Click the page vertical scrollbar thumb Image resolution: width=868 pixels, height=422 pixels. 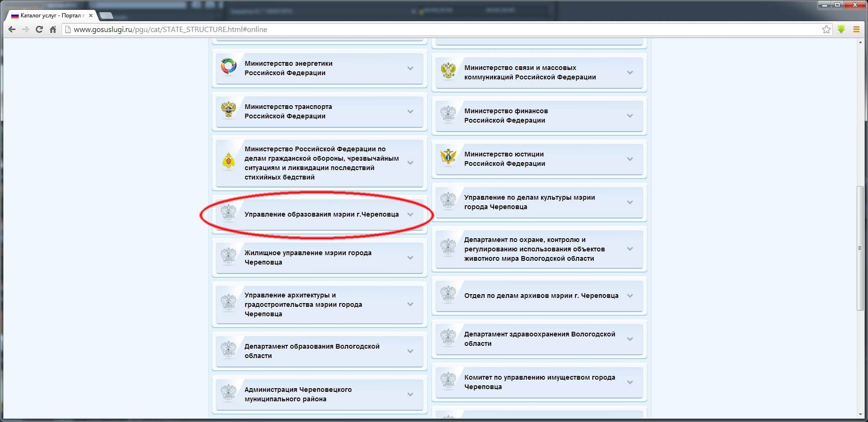[860, 248]
